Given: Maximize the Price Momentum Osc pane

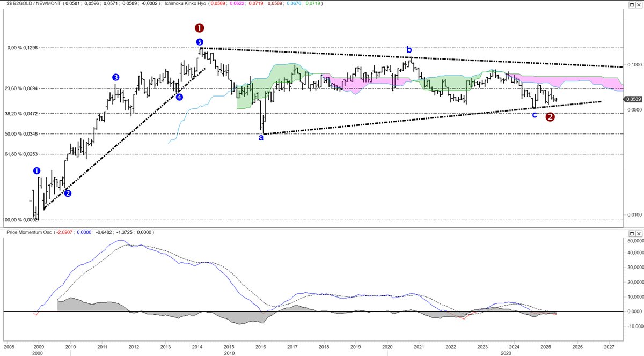Looking at the screenshot, I should (632, 233).
